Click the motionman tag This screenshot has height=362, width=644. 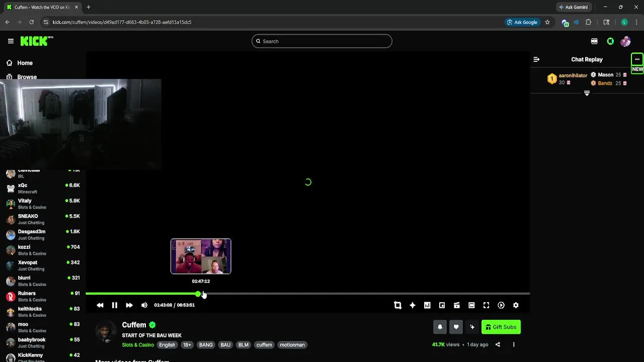[x=292, y=345]
